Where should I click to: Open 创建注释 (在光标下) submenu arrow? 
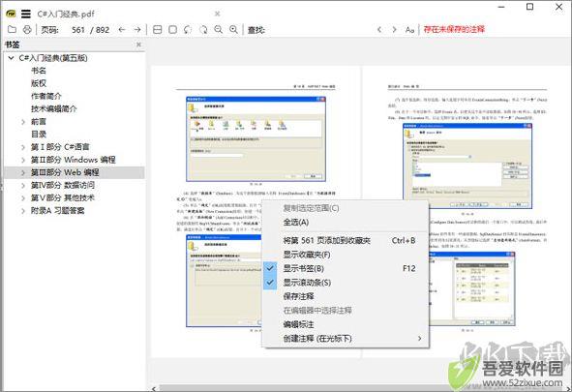tap(419, 339)
